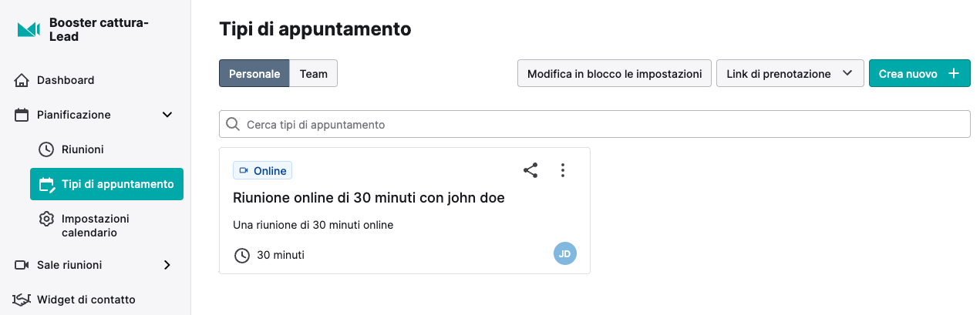Open the Link di prenotazione dropdown
Viewport: 980px width, 315px height.
click(790, 74)
